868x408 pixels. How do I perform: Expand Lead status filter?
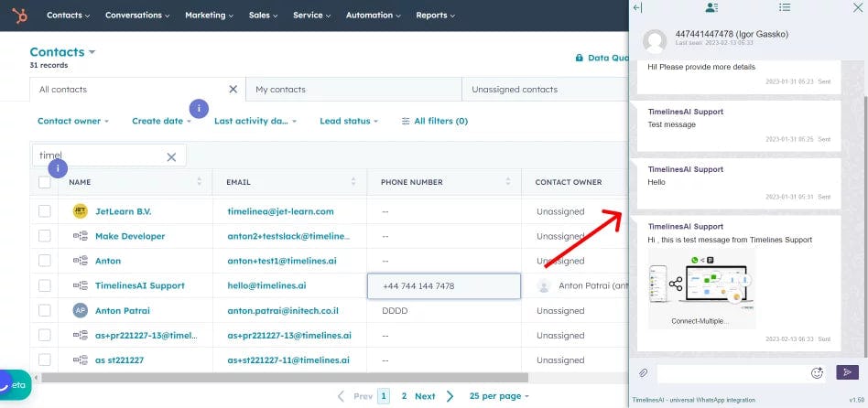349,121
